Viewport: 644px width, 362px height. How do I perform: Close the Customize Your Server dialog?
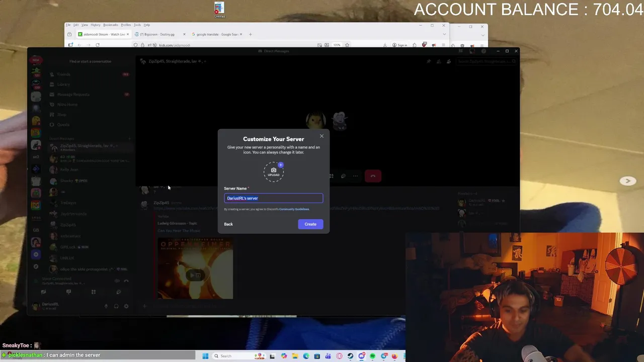pyautogui.click(x=321, y=136)
